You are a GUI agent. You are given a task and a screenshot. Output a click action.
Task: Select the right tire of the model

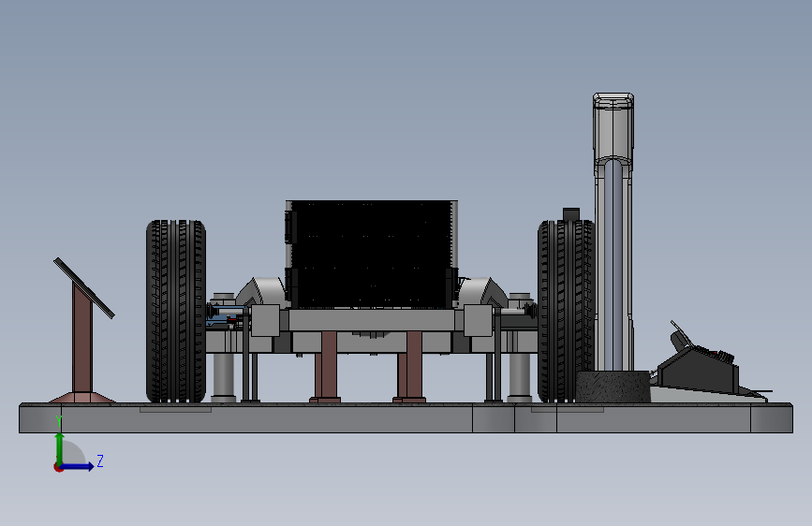[566, 311]
